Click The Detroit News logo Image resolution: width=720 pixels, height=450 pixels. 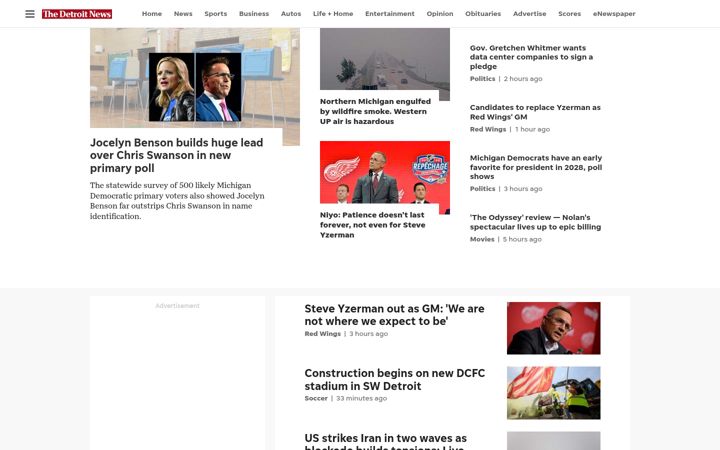[x=77, y=14]
